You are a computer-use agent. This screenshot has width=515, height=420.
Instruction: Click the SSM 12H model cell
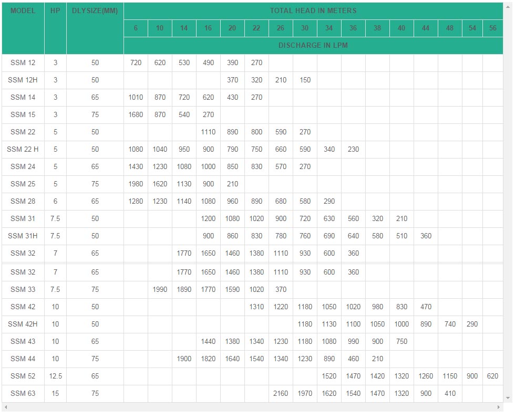(x=23, y=80)
